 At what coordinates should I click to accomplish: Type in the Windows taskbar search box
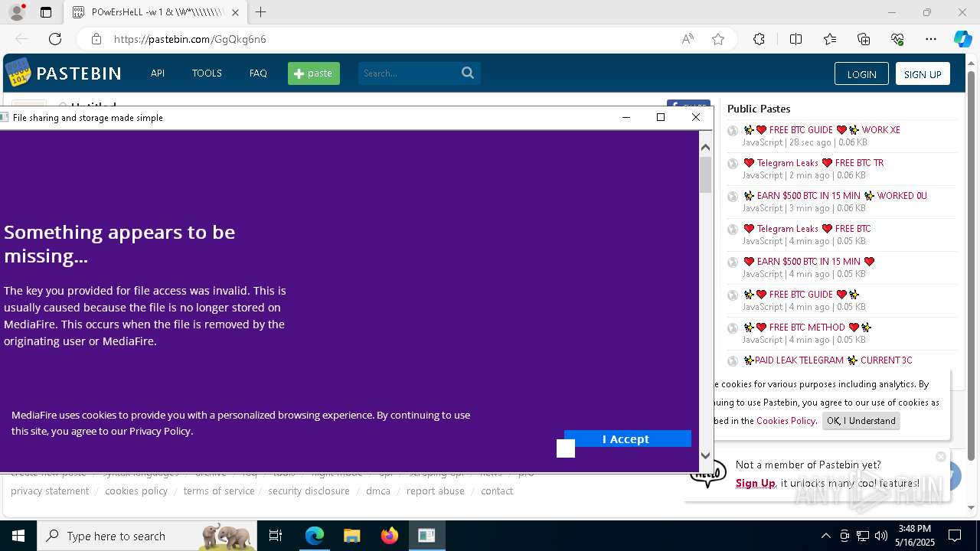click(148, 536)
